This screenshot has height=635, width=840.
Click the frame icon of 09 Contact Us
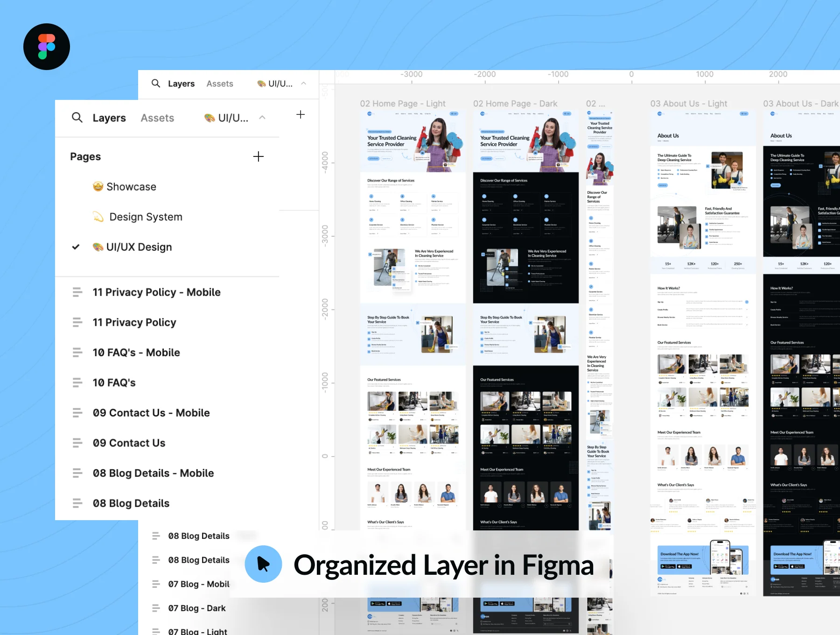77,443
